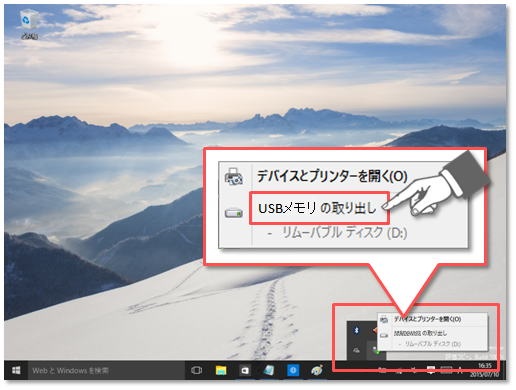Open the Store app on the taskbar

coord(245,371)
